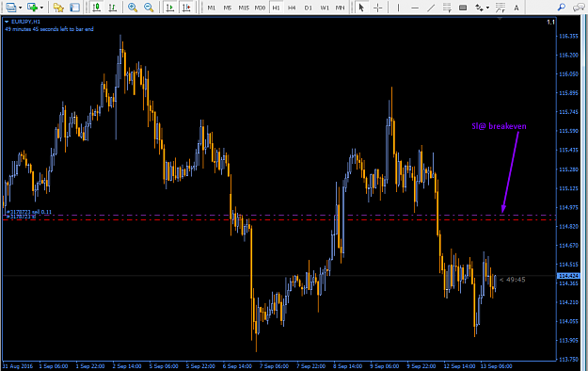Select the Fibonacci retracement tool
Image resolution: width=588 pixels, height=371 pixels.
pyautogui.click(x=447, y=8)
